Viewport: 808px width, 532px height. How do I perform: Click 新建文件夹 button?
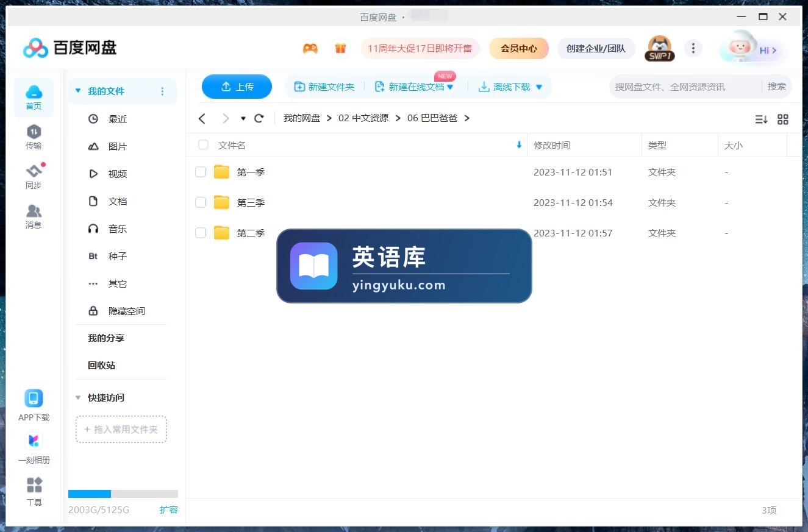coord(324,87)
